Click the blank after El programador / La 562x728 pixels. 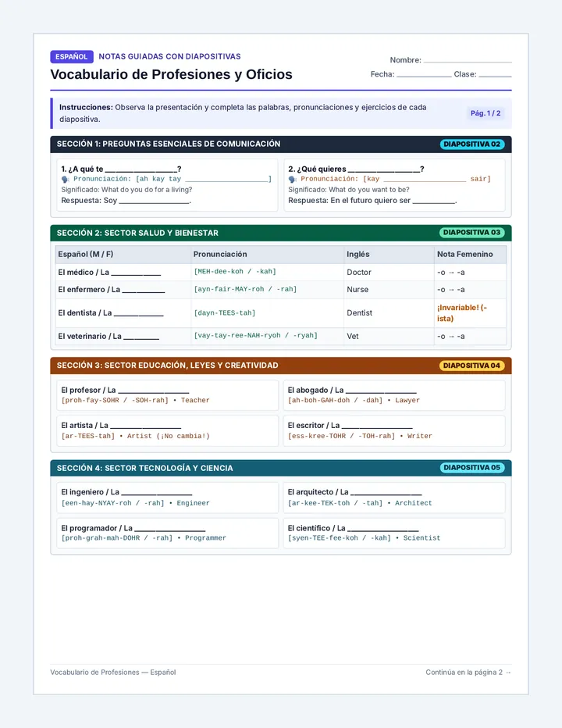coord(170,530)
